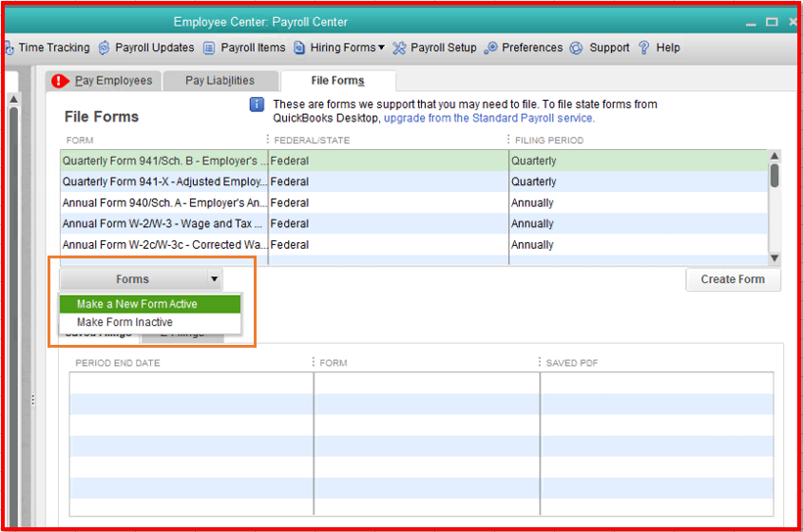The height and width of the screenshot is (532, 803).
Task: Click the Create Form button
Action: click(x=733, y=279)
